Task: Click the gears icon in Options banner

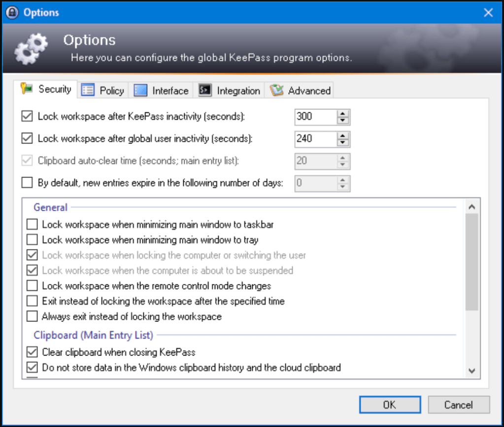Action: (31, 50)
